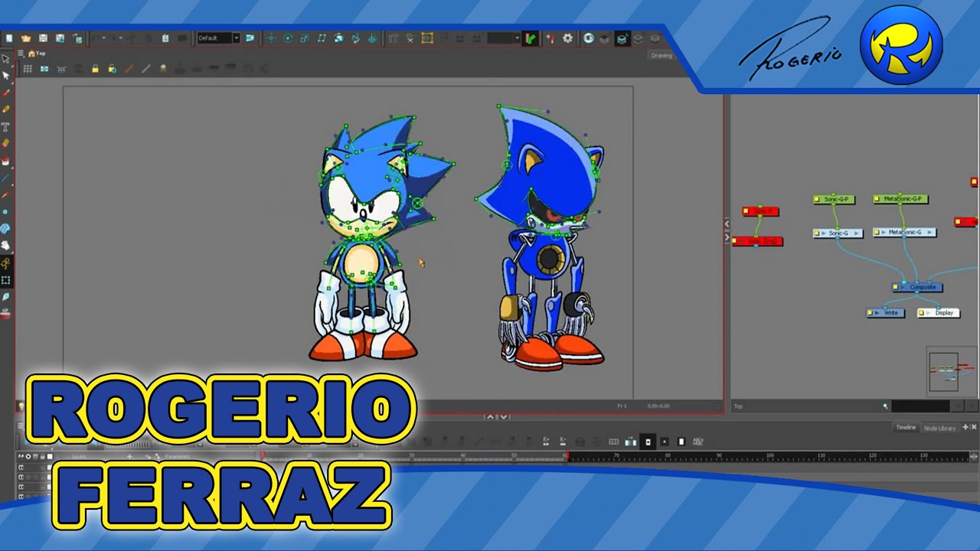Click the frame 70 mark on the timeline ruler
980x551 pixels.
click(x=616, y=455)
